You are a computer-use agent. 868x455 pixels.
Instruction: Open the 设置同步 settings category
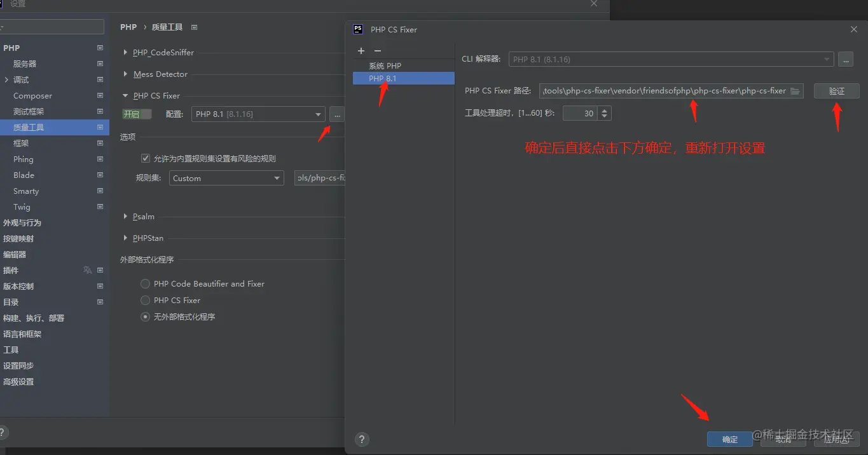[18, 365]
